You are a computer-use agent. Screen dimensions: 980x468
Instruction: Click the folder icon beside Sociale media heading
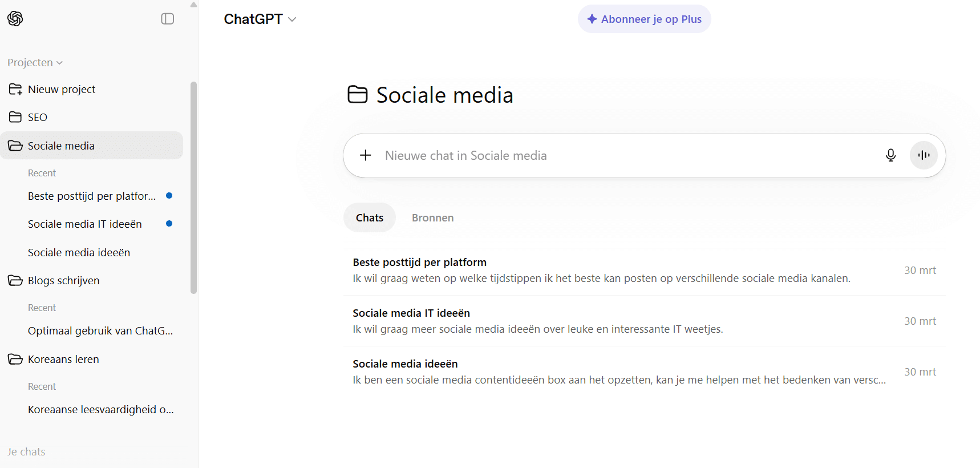click(x=358, y=95)
